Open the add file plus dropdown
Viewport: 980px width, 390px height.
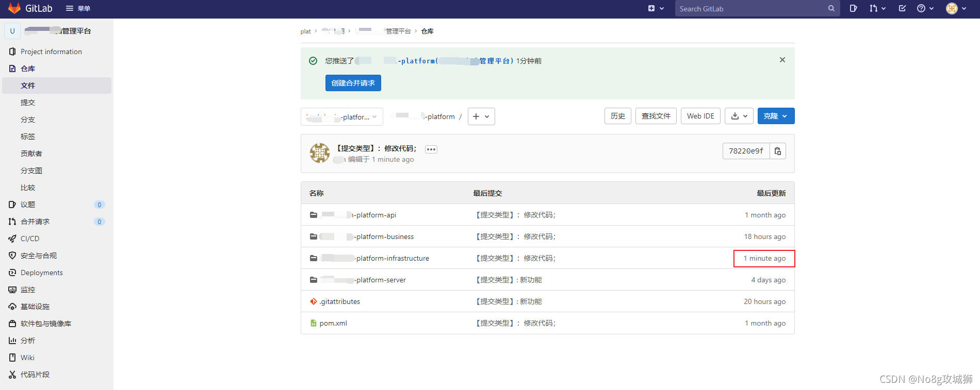pos(481,116)
